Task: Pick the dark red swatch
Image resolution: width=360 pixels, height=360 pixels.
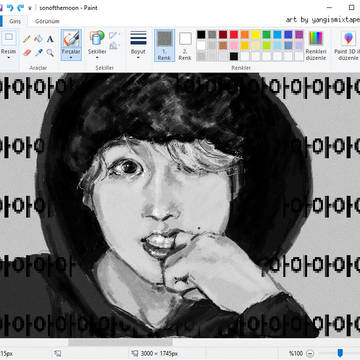Action: pos(223,34)
